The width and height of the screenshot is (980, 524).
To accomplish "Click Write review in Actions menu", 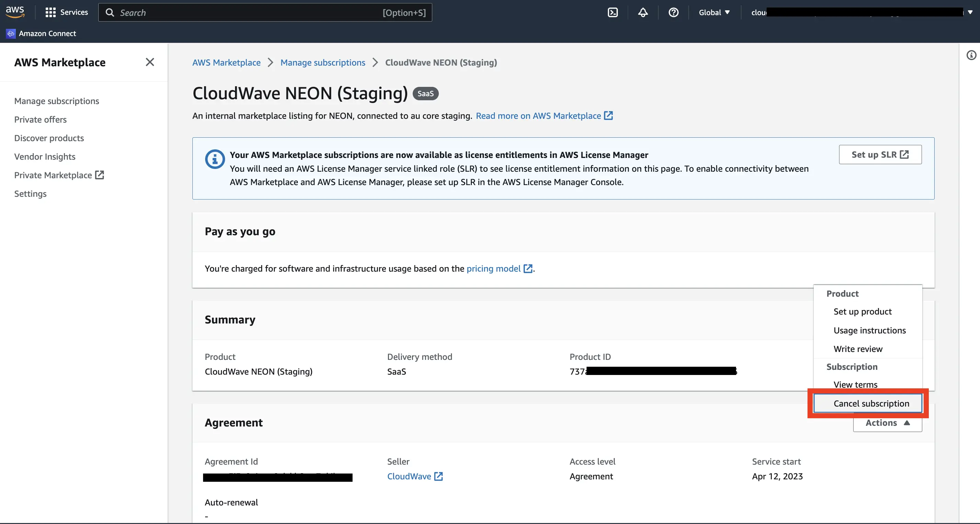I will [858, 349].
